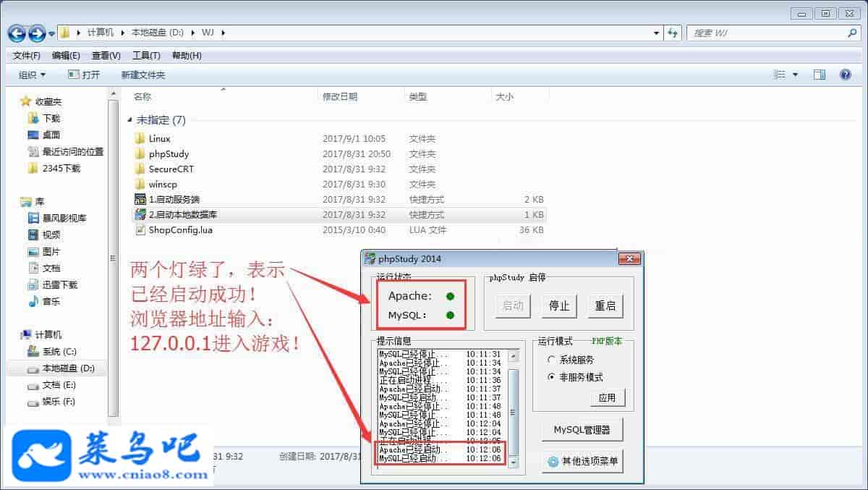Click 重启 button in phpStudy
Screen dimensions: 868x490
point(605,305)
